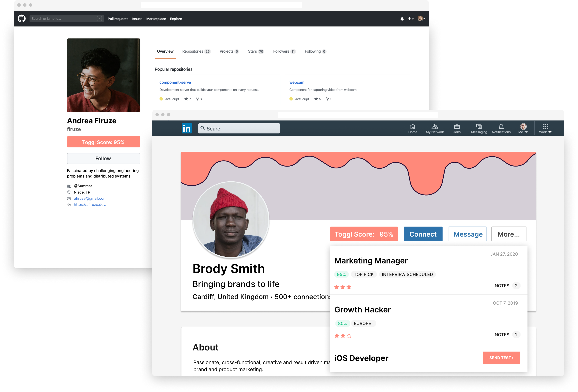Click the Follow button on Andrea Firuze's profile
The height and width of the screenshot is (392, 578).
point(103,158)
